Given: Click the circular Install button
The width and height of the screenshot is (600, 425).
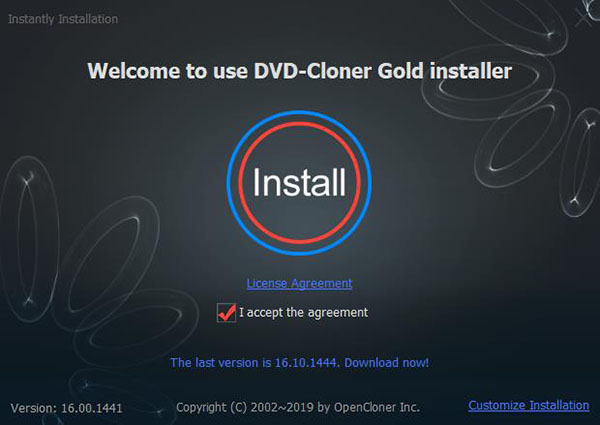Looking at the screenshot, I should pyautogui.click(x=299, y=182).
